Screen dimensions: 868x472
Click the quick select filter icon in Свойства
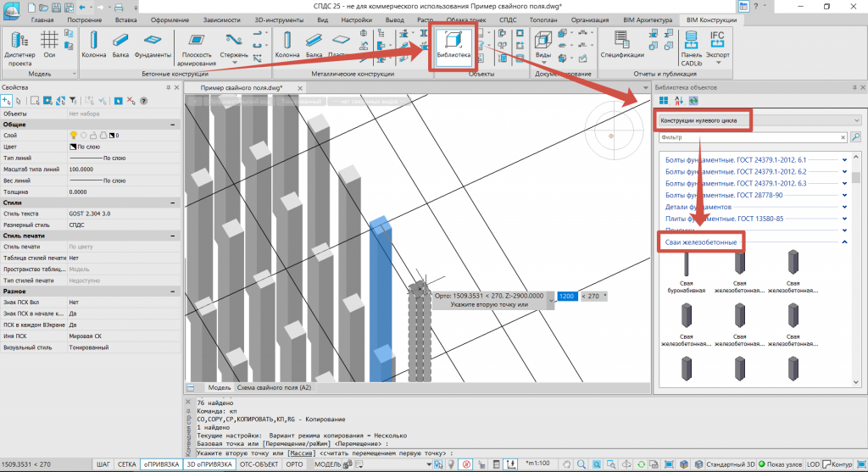coord(73,101)
